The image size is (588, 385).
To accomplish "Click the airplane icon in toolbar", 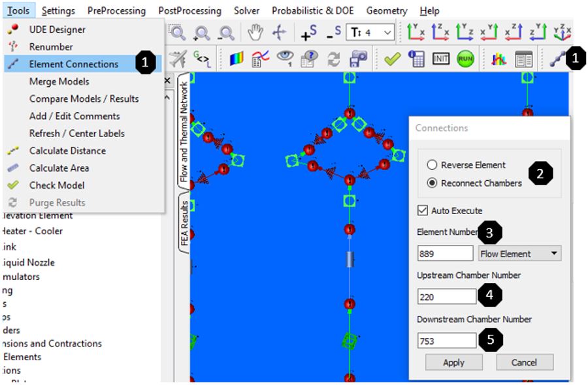I will [177, 59].
